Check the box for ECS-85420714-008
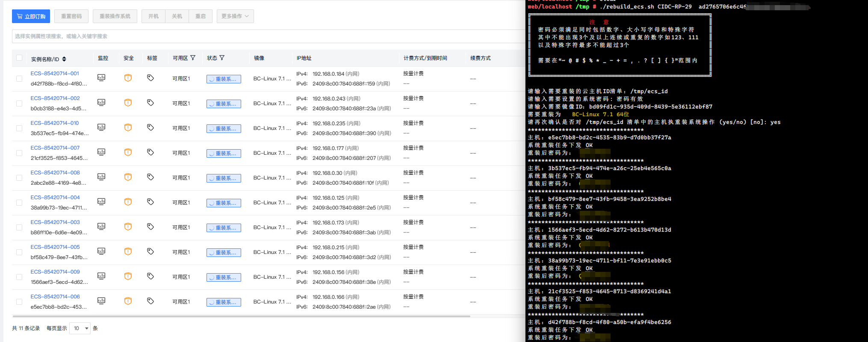 (x=19, y=178)
